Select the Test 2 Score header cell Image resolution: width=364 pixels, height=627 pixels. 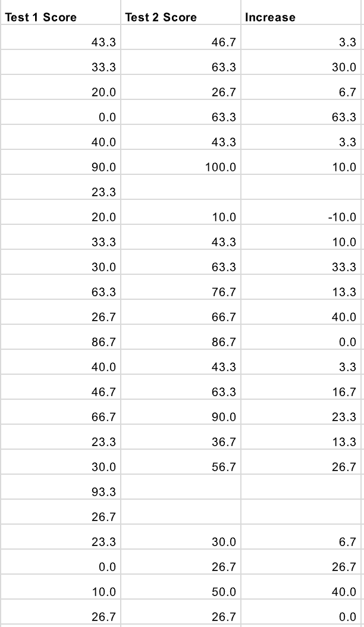click(161, 17)
